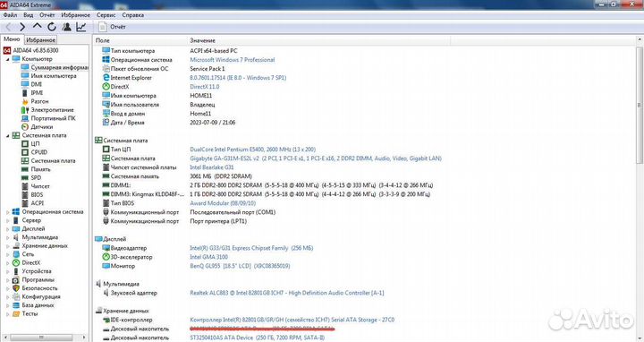Viewport: 644px width, 342px height.
Task: Open the DirectX 11.0 link
Action: 205,87
